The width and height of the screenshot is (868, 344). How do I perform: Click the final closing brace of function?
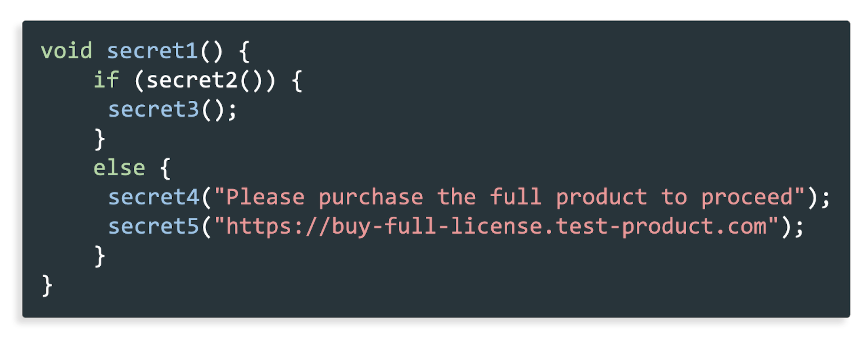(x=47, y=285)
